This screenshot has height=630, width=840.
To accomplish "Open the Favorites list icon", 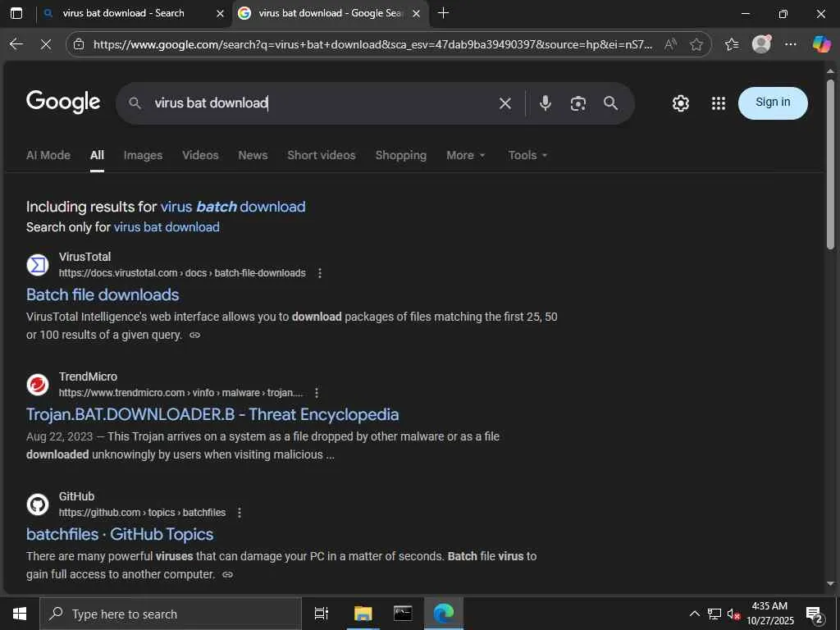I will coord(732,44).
